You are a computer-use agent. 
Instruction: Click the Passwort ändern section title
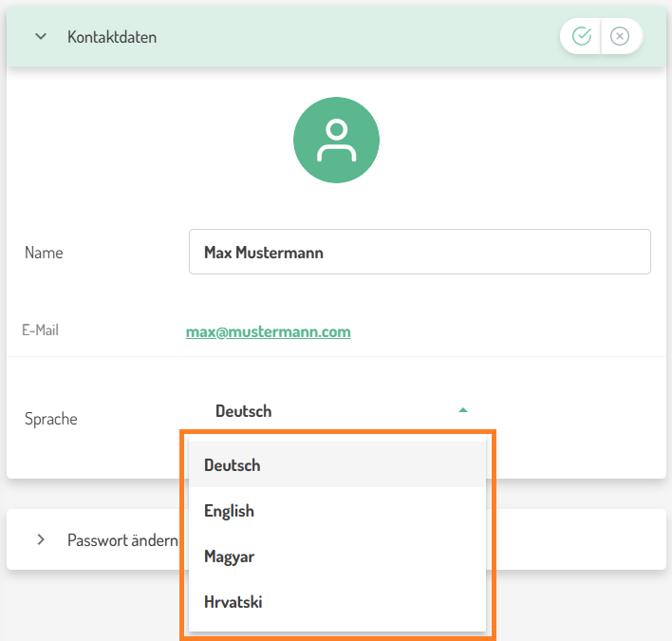coord(122,540)
